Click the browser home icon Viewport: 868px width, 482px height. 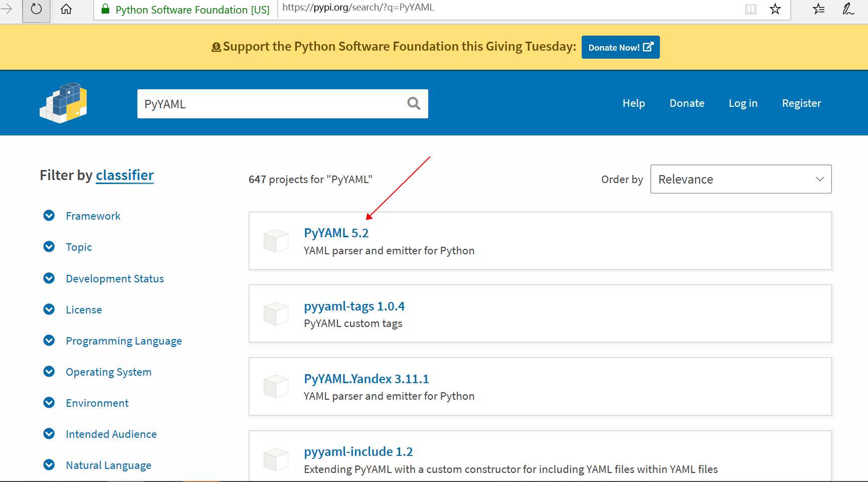(66, 9)
